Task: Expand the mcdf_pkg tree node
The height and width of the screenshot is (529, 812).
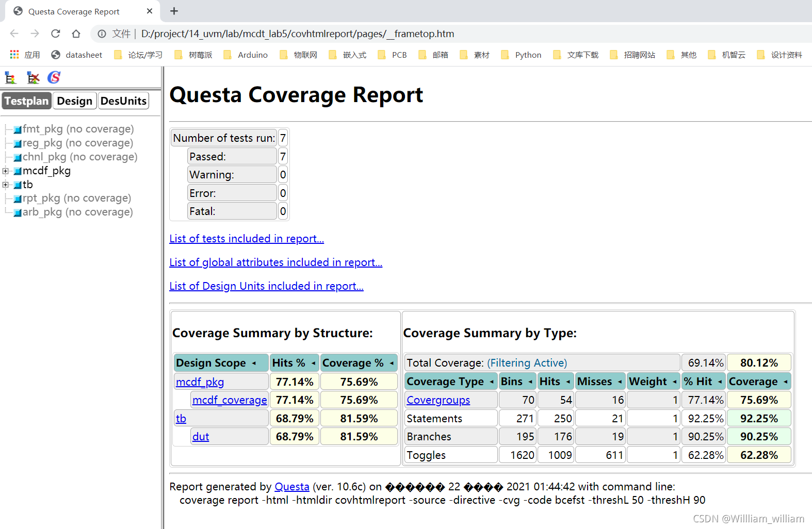Action: pos(5,171)
